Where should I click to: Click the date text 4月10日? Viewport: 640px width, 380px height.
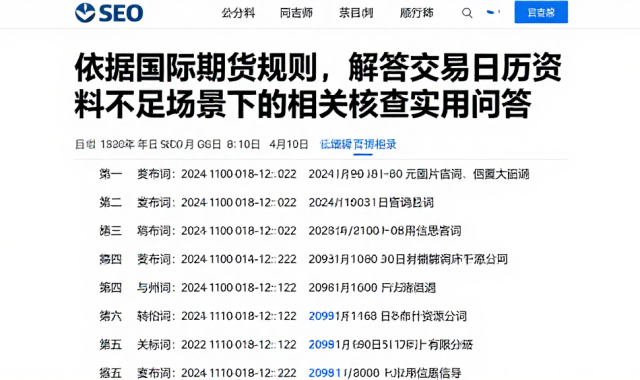click(x=289, y=144)
